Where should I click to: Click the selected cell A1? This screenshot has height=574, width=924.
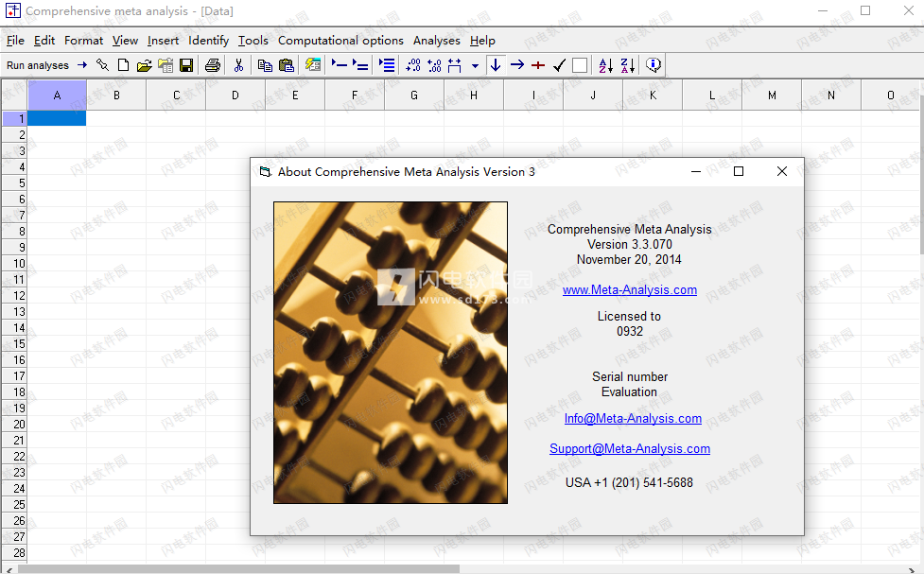tap(57, 118)
